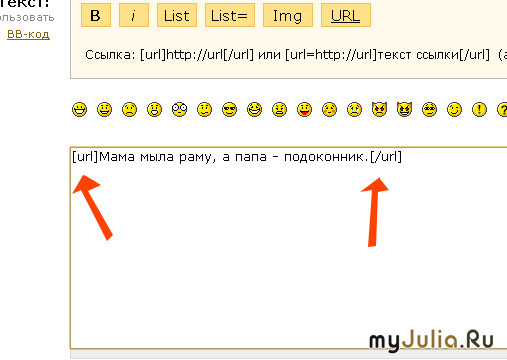507x360 pixels.
Task: Click the Bold B formatting button
Action: point(96,15)
